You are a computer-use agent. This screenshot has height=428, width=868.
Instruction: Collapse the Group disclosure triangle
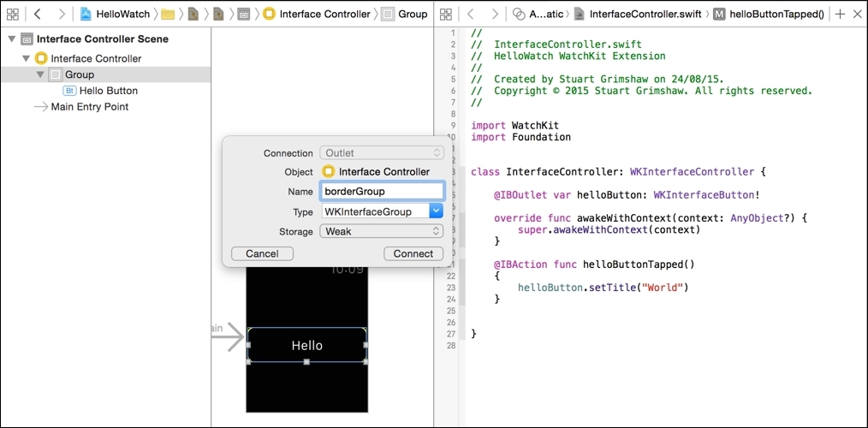pyautogui.click(x=40, y=74)
